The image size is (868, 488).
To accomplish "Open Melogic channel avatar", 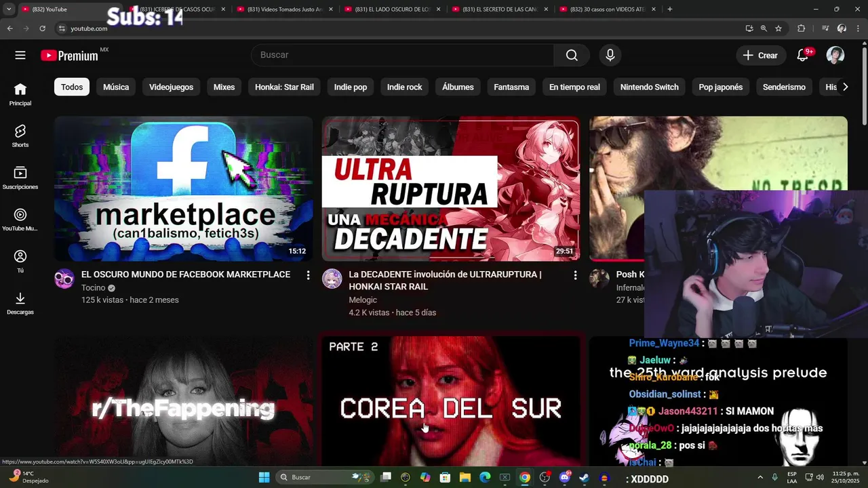I will click(x=332, y=279).
